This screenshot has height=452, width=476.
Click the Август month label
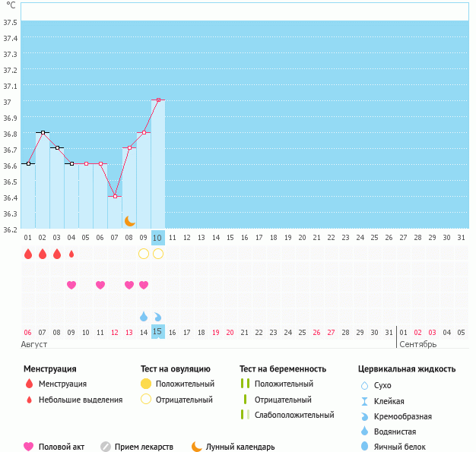tap(35, 345)
